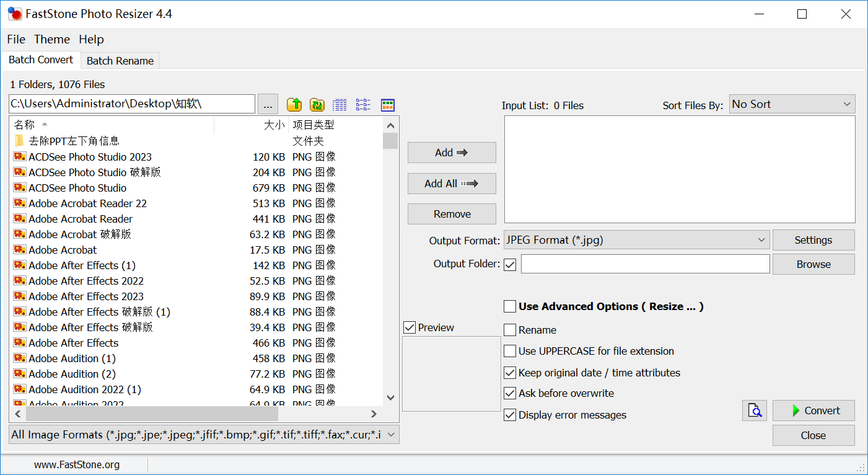Start conversion with Convert button
Screen dimensions: 868x475
coord(813,411)
